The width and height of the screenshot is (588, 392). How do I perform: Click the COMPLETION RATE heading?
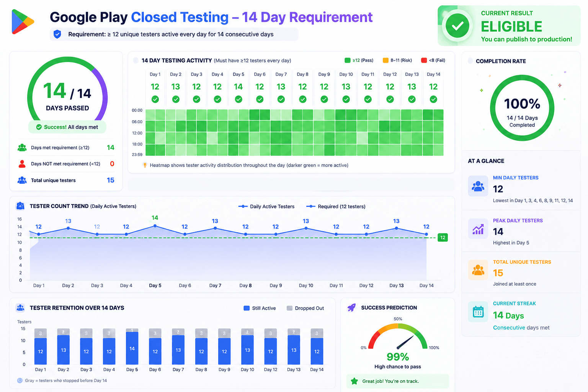501,61
